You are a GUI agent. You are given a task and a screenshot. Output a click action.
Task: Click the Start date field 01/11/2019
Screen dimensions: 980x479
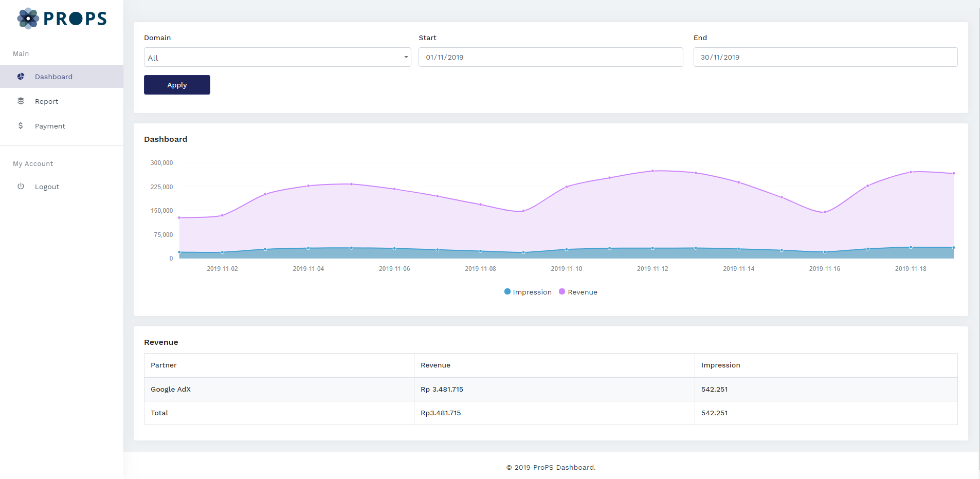(551, 57)
